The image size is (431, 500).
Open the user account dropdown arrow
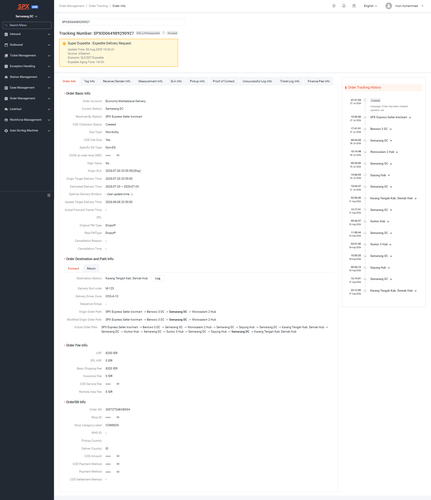point(422,6)
